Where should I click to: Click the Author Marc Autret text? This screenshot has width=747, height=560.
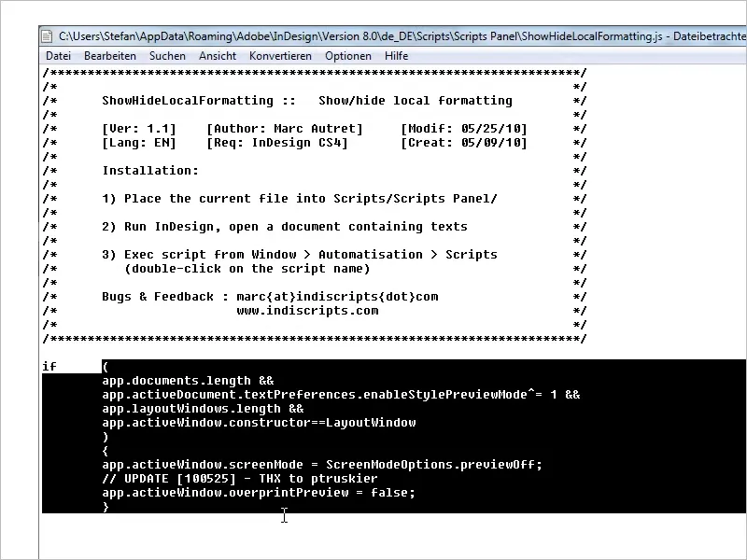pos(285,129)
